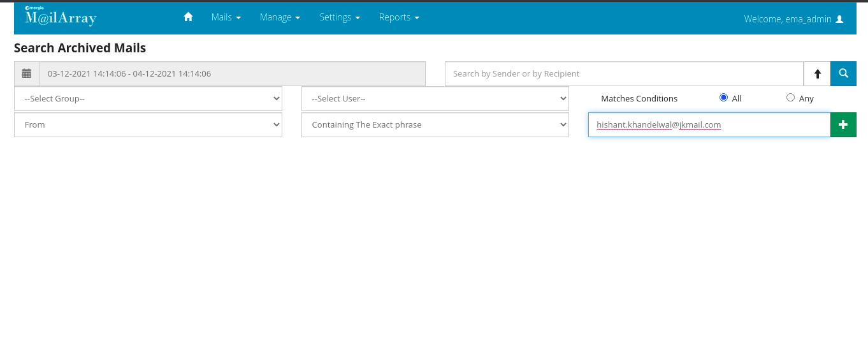Open the Select User dropdown
This screenshot has width=868, height=344.
click(x=435, y=98)
